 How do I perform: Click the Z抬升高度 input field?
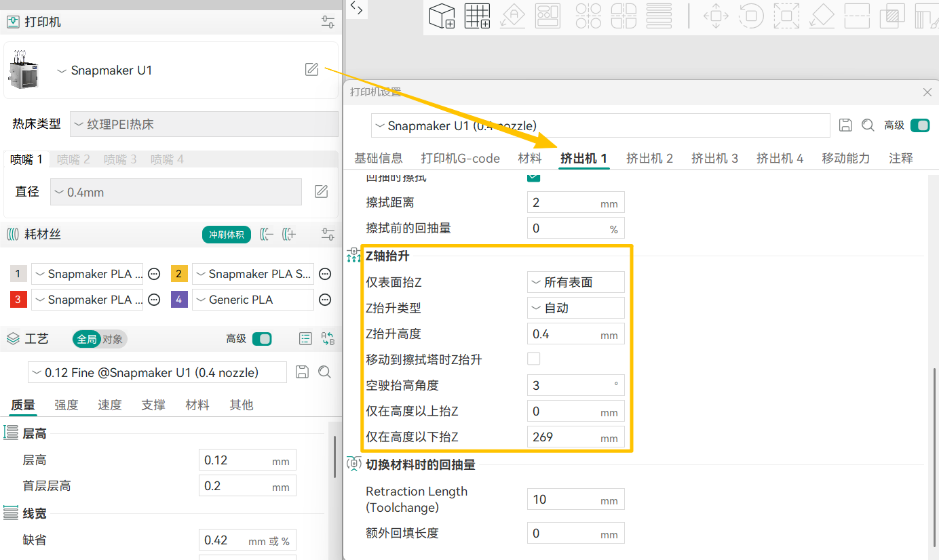coord(563,334)
